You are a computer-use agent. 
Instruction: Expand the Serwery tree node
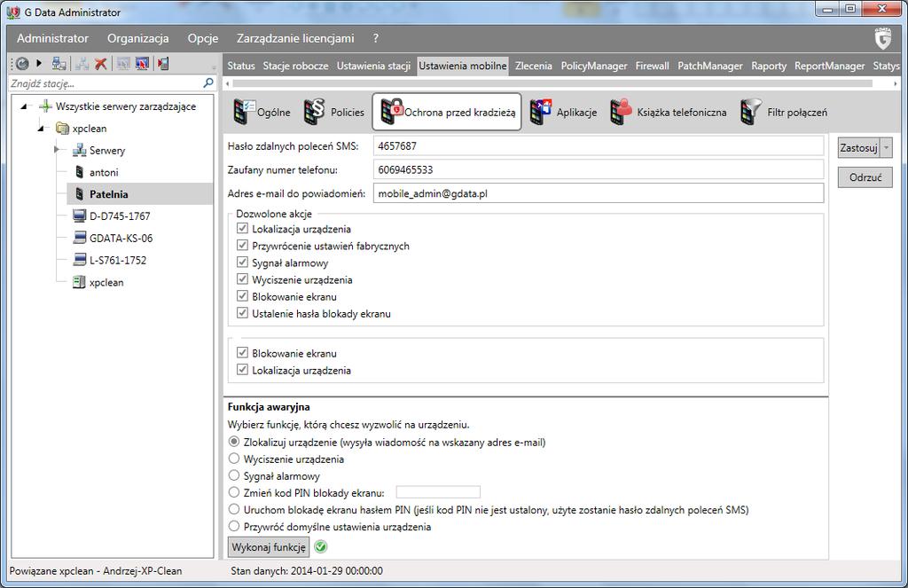(x=57, y=150)
